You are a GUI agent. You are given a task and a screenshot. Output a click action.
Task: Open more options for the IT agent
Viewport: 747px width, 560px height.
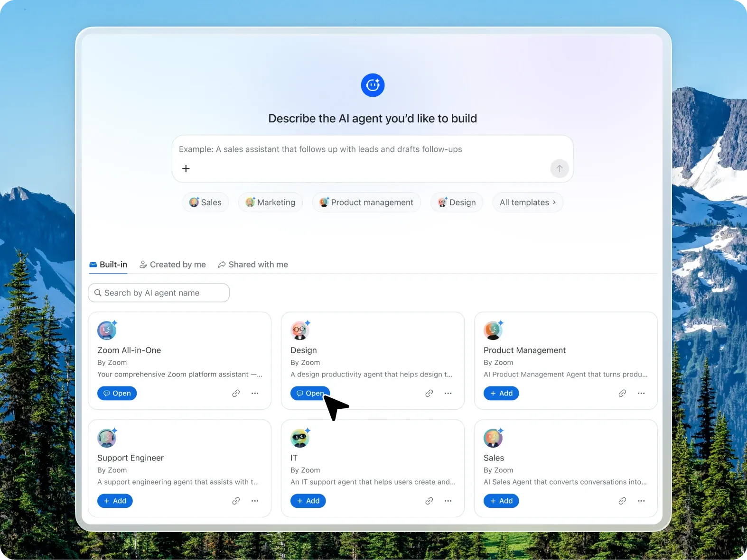448,501
